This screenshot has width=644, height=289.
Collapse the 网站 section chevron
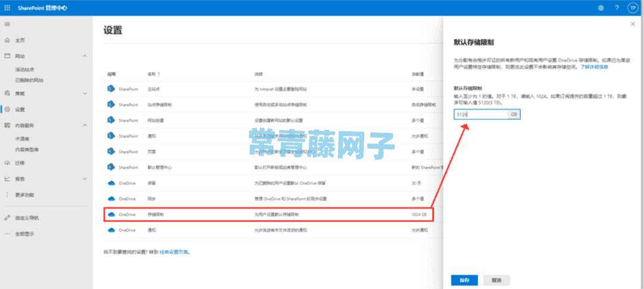[x=85, y=55]
